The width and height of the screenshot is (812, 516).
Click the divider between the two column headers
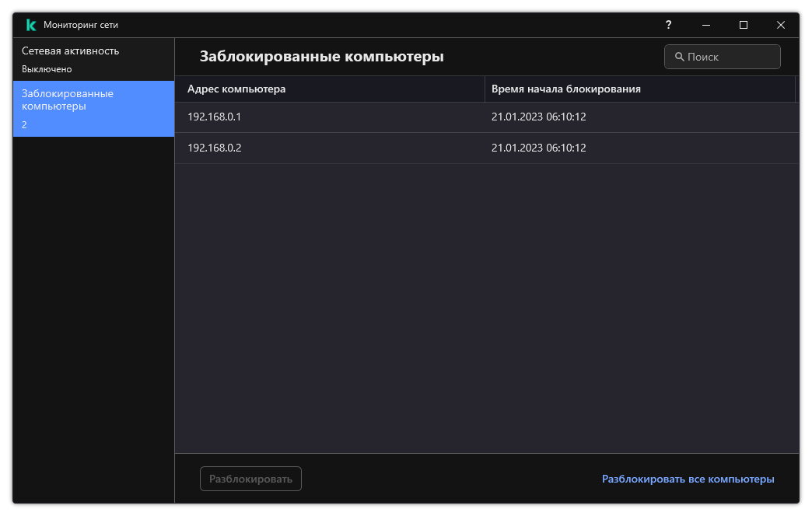[485, 89]
